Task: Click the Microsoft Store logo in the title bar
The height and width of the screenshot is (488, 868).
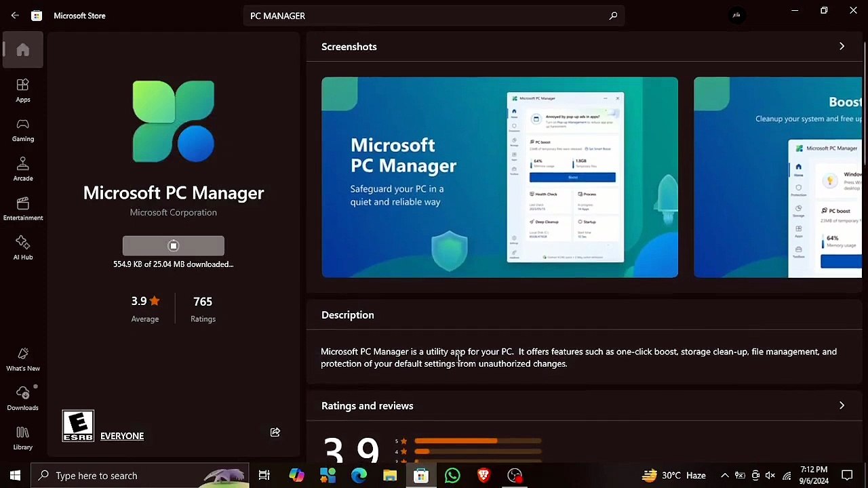Action: [37, 16]
